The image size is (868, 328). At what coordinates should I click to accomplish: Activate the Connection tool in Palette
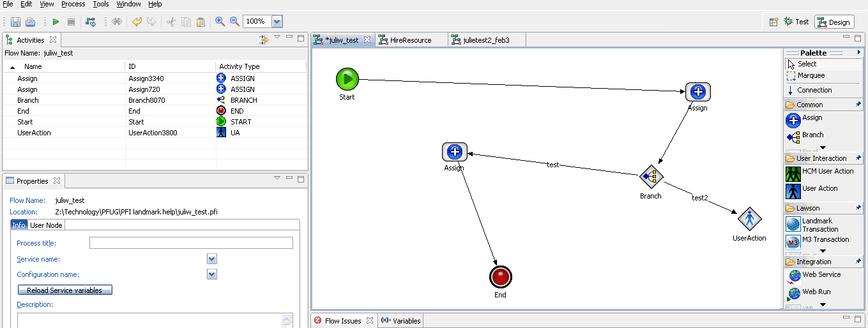814,91
